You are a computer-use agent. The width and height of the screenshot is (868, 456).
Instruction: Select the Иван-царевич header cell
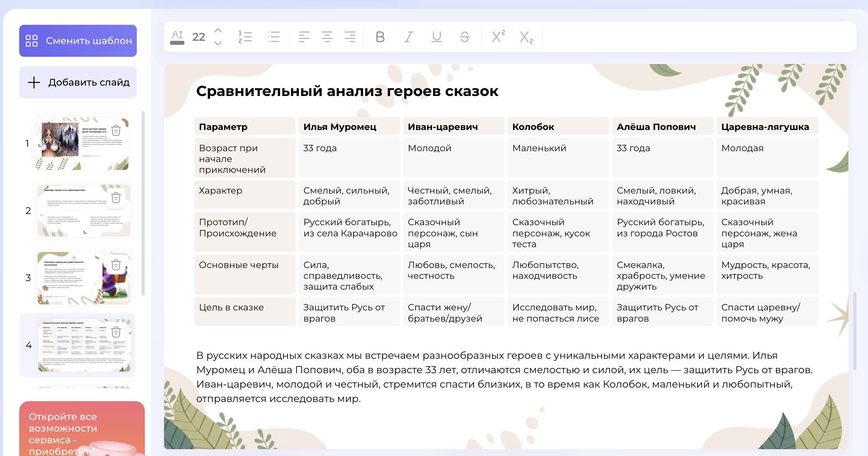pyautogui.click(x=454, y=126)
